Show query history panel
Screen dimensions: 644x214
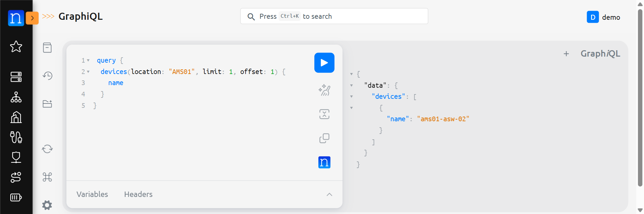(47, 76)
